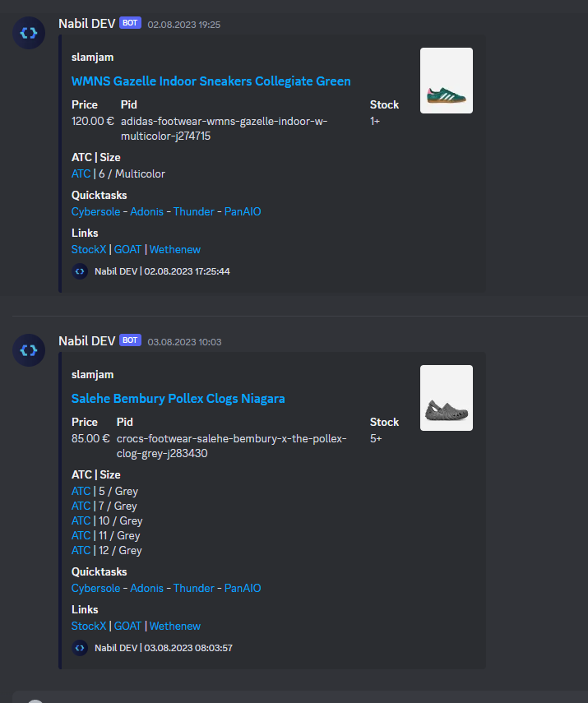The height and width of the screenshot is (703, 588).
Task: Open the green Gazelle sneaker thumbnail
Action: [x=447, y=81]
